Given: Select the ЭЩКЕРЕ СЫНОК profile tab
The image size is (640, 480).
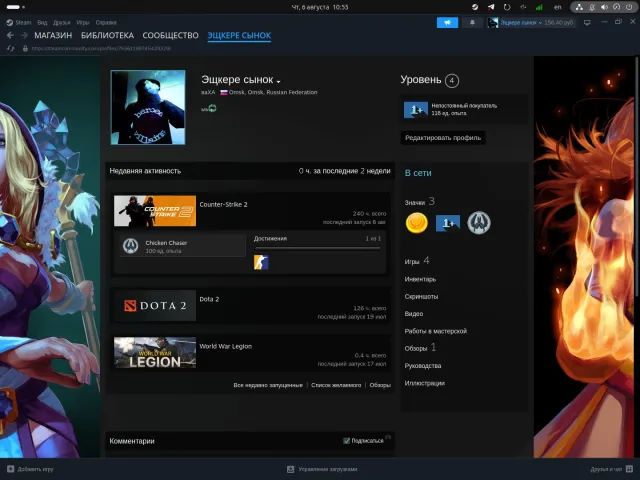Looking at the screenshot, I should coord(239,36).
